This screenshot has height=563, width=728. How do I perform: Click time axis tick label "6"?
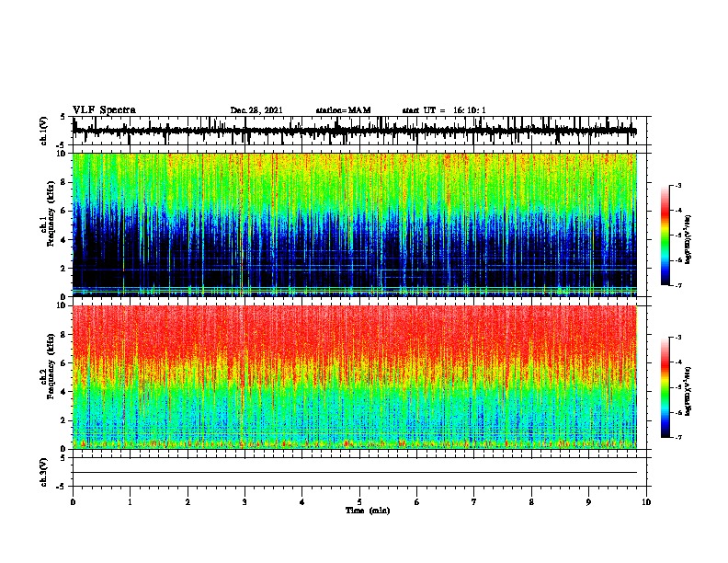(417, 502)
